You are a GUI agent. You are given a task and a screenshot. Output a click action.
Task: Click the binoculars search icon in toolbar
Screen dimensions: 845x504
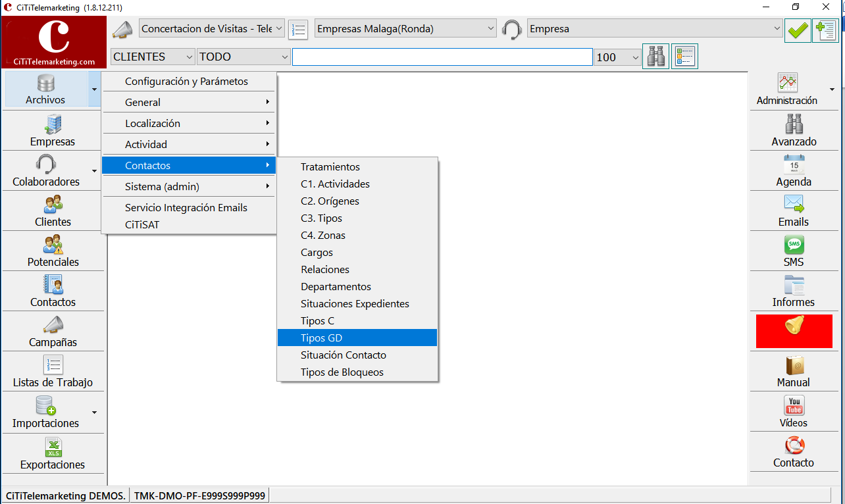point(655,57)
